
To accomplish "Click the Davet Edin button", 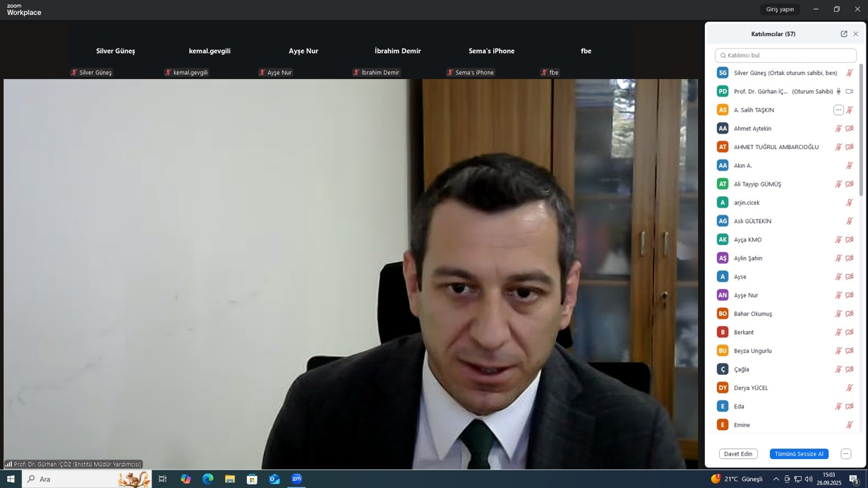I will click(x=738, y=454).
